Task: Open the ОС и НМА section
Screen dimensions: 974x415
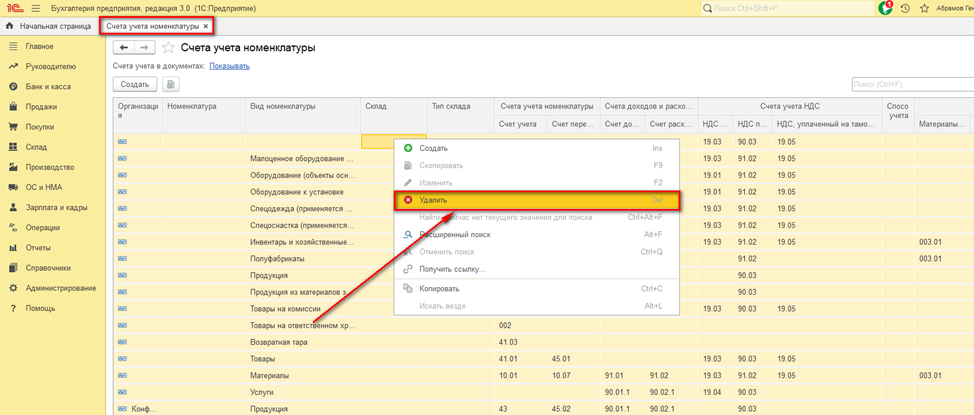Action: pos(43,187)
